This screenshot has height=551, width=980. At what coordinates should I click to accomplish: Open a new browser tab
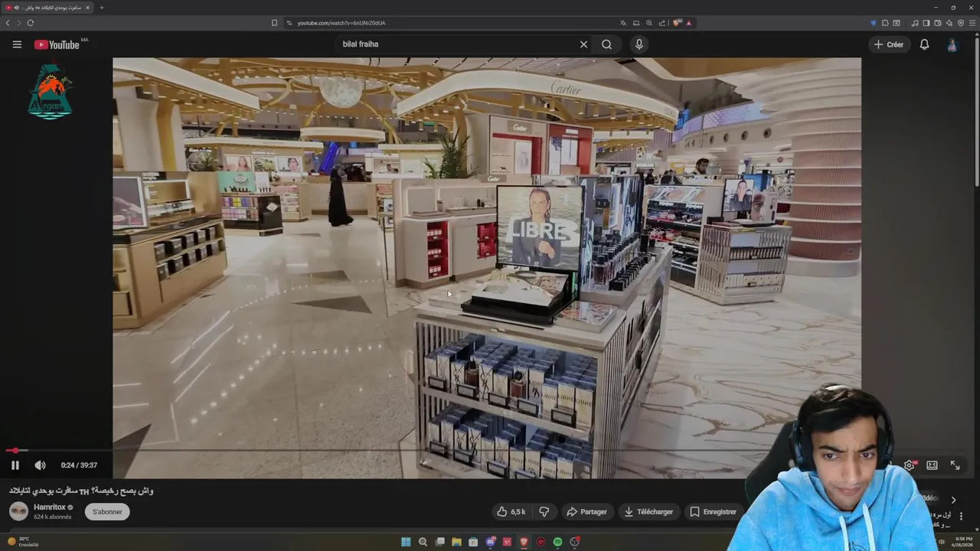pos(101,8)
